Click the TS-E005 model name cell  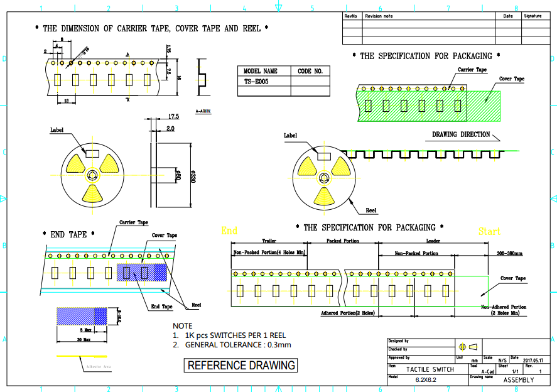[x=264, y=82]
